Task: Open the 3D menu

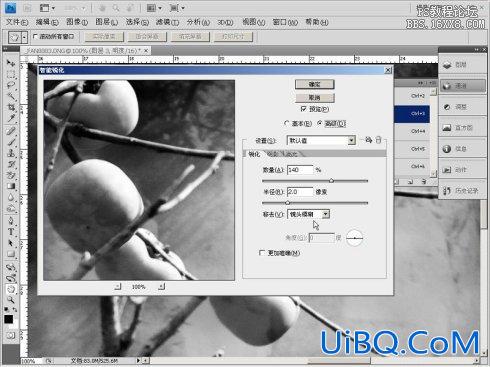Action: coord(225,22)
